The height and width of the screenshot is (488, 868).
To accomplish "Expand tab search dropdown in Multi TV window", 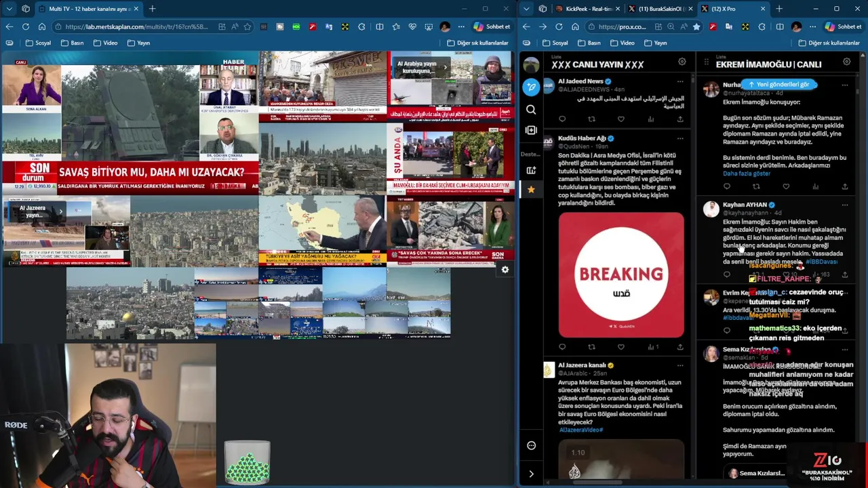I will [9, 9].
